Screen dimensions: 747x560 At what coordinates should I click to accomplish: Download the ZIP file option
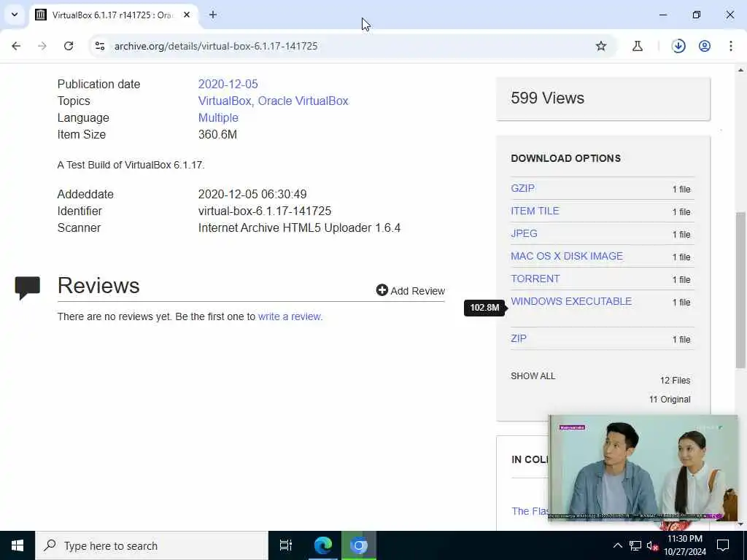(x=519, y=338)
